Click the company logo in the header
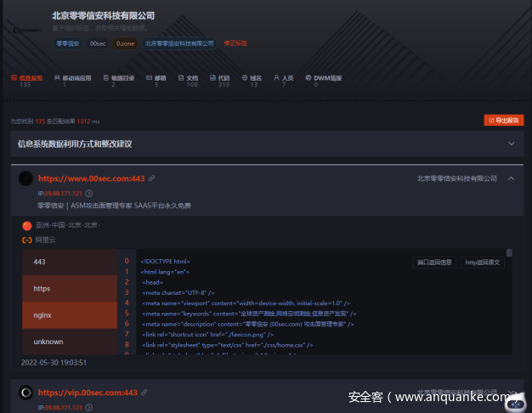This screenshot has width=532, height=413. tap(27, 31)
